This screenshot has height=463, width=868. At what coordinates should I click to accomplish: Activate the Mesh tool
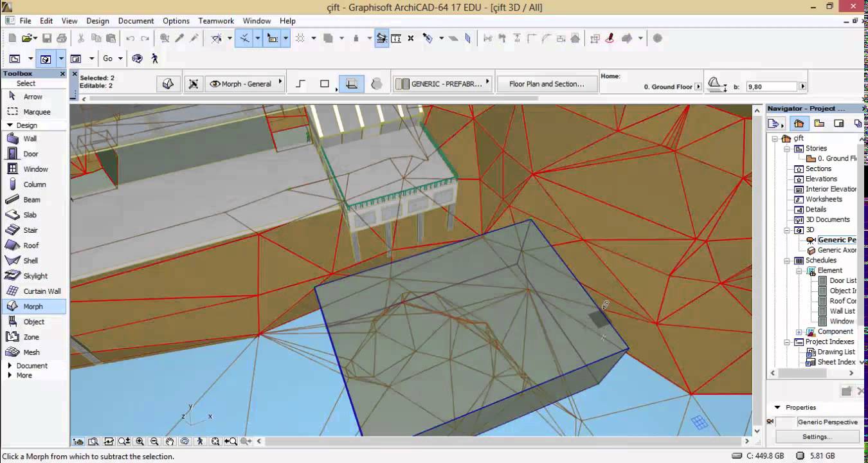coord(32,352)
